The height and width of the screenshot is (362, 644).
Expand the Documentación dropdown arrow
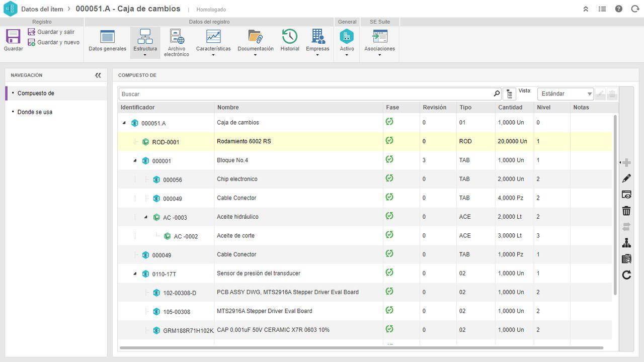point(256,55)
